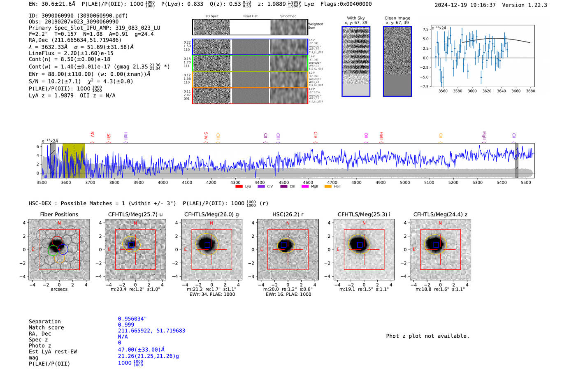Click the red Lyα legend swatch

tap(239, 186)
